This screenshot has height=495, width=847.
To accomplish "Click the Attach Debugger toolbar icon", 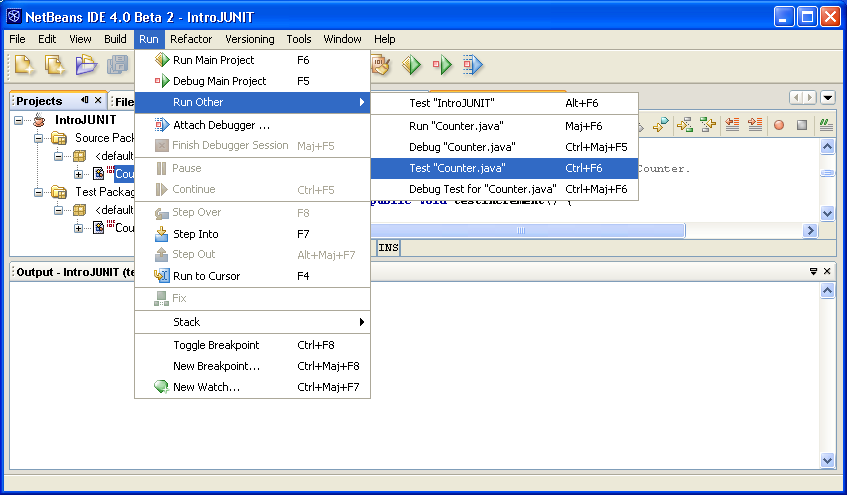I will pyautogui.click(x=473, y=65).
